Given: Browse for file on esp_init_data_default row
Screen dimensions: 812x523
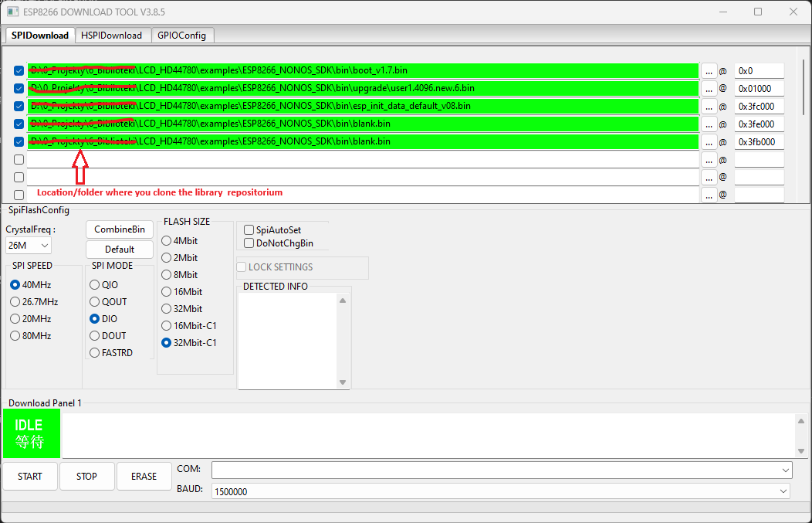Looking at the screenshot, I should coord(709,107).
